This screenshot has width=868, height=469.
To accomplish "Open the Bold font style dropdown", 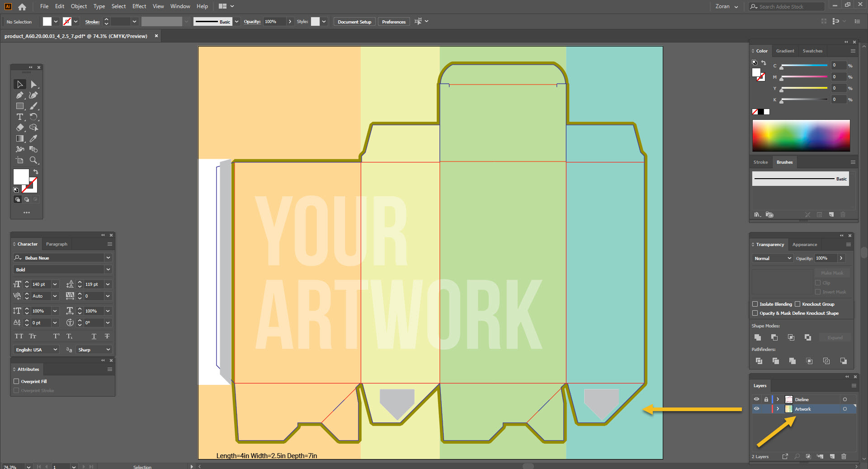I will (x=108, y=270).
